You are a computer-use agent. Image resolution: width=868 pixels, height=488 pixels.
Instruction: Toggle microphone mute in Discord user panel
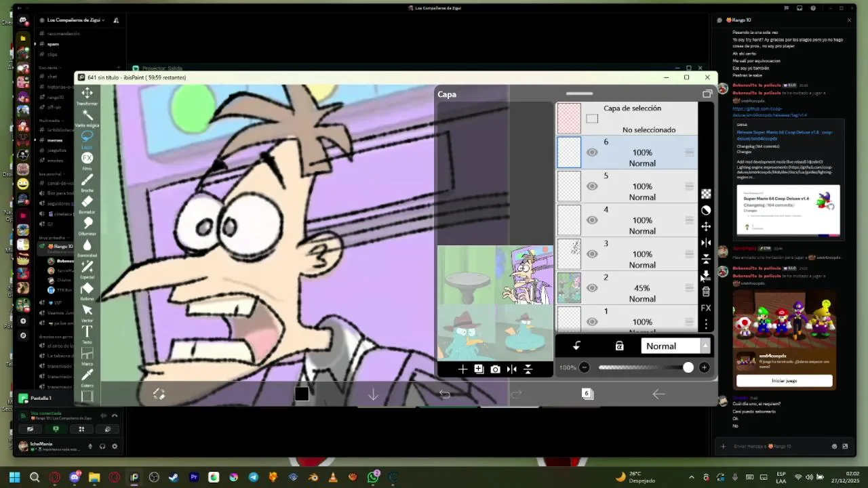pyautogui.click(x=90, y=446)
